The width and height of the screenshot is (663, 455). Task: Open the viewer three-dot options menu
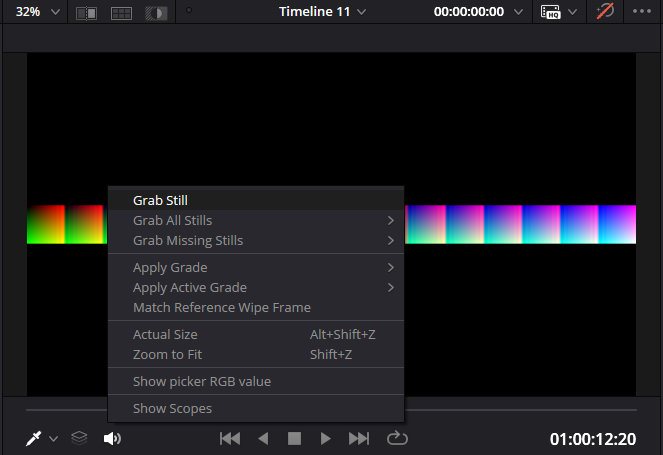[x=641, y=12]
